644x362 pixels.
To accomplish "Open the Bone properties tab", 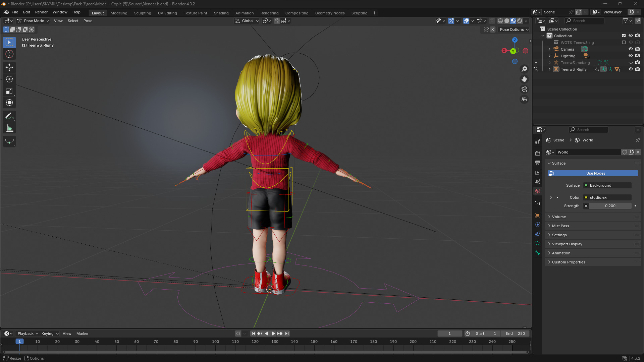I will (x=538, y=253).
